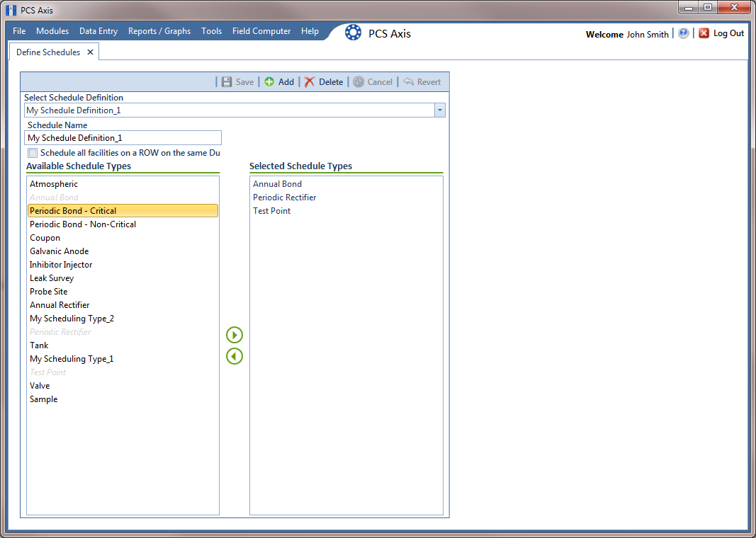Click greyed Test Point in available list

click(x=123, y=372)
